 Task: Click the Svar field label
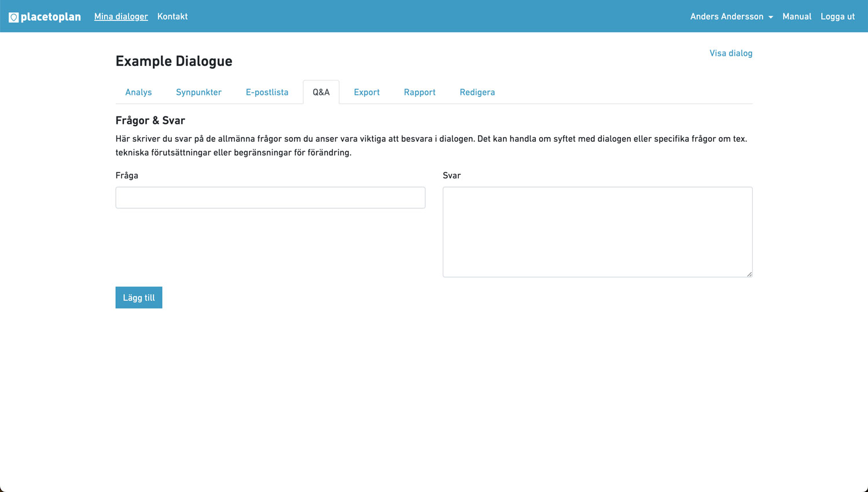451,175
